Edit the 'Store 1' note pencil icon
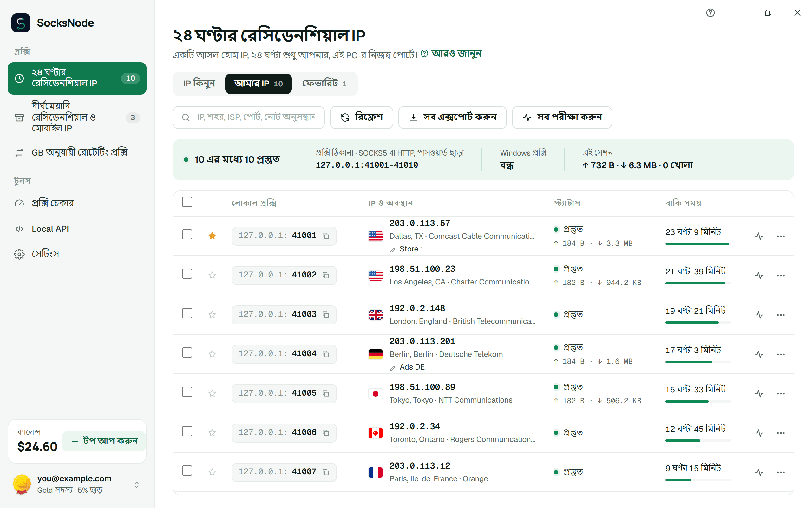This screenshot has height=508, width=812. tap(393, 250)
